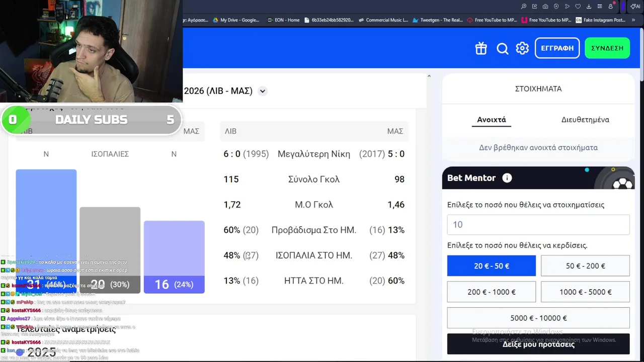The width and height of the screenshot is (644, 362).
Task: Switch to the Διευθετημένα bets tab
Action: click(585, 120)
